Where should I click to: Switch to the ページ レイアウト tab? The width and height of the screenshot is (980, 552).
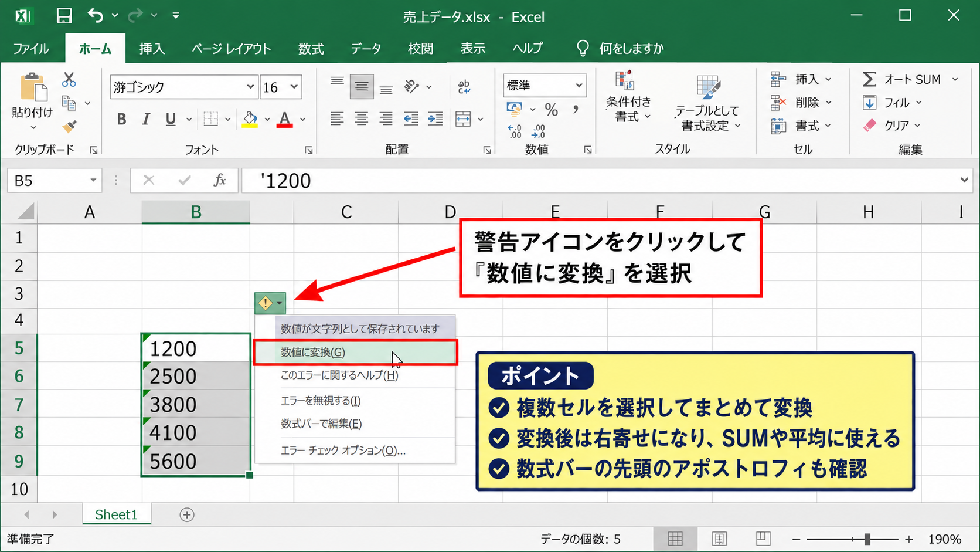[232, 49]
